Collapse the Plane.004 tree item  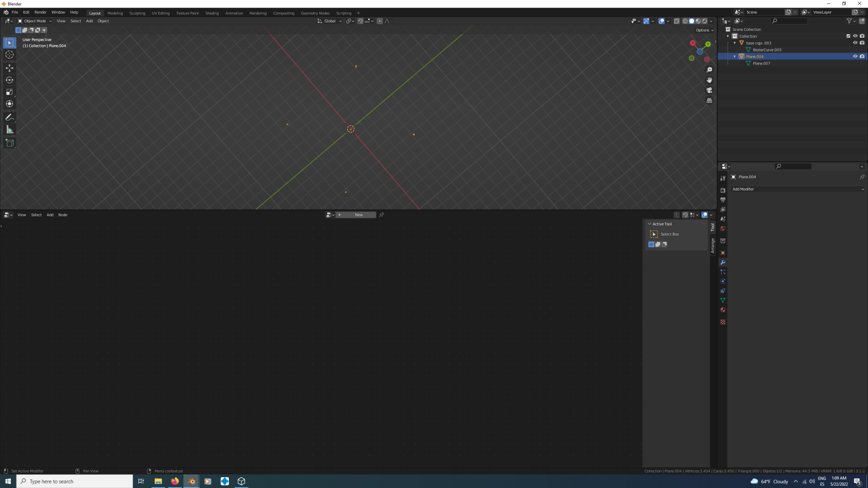pyautogui.click(x=734, y=57)
